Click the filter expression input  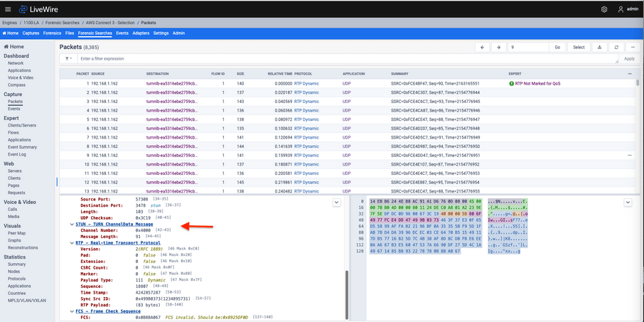click(348, 59)
